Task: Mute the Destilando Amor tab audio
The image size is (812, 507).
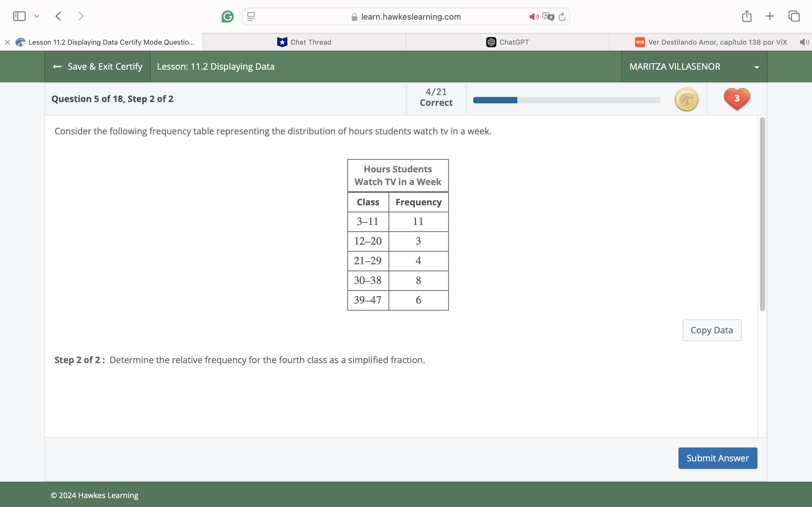Action: [804, 42]
